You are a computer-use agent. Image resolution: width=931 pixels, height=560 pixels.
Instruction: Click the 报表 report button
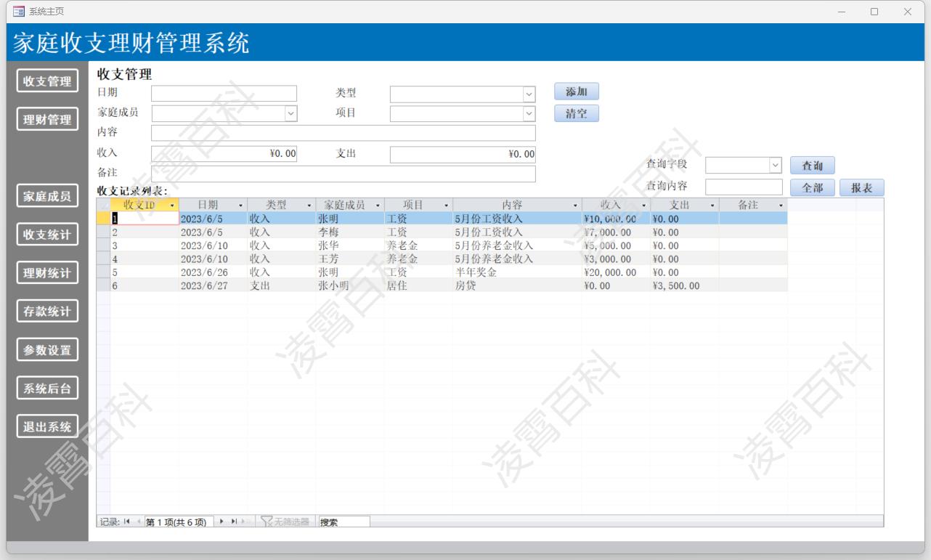coord(861,187)
